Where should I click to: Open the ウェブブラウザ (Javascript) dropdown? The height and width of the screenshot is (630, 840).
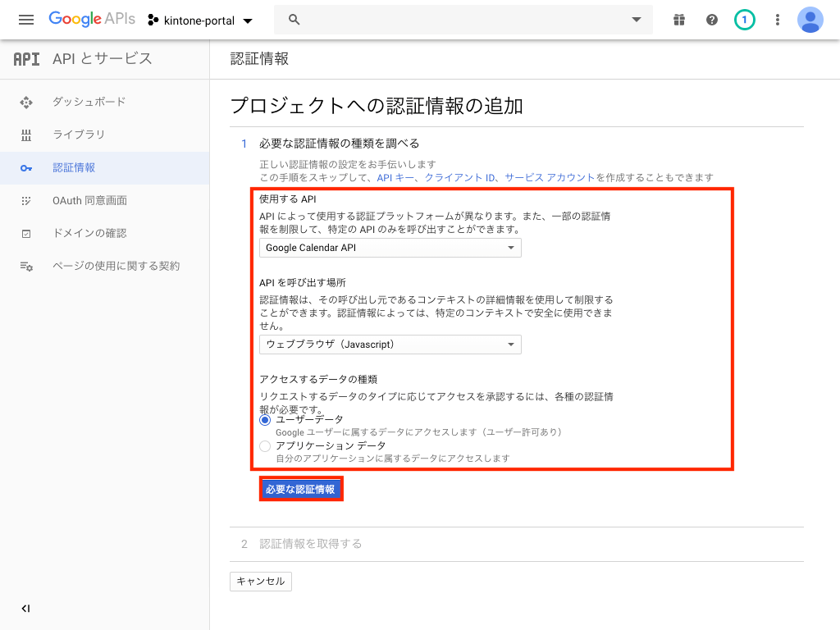coord(390,345)
